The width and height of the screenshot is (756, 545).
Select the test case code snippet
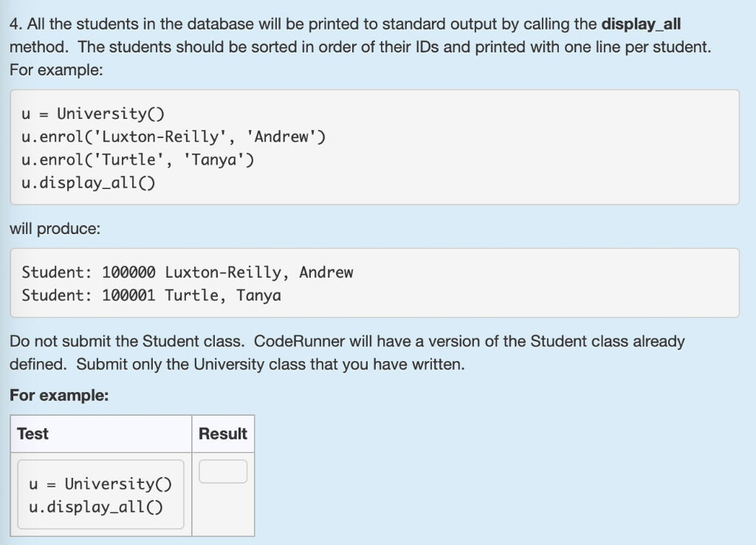tap(100, 495)
